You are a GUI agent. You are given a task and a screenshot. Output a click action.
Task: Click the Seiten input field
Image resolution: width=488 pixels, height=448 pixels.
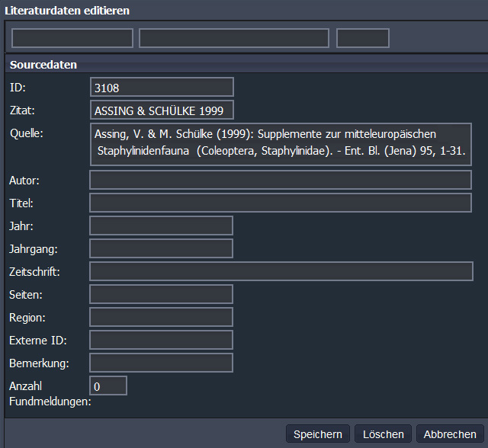tap(162, 295)
